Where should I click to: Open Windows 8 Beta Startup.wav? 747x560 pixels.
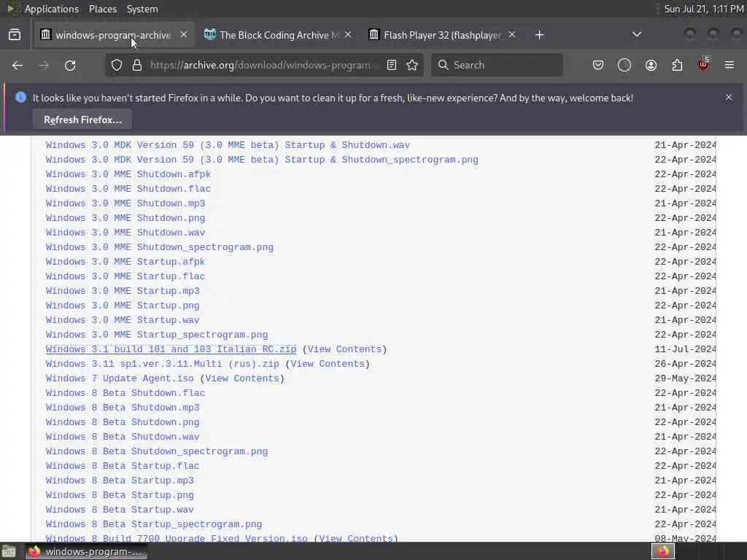coord(120,510)
